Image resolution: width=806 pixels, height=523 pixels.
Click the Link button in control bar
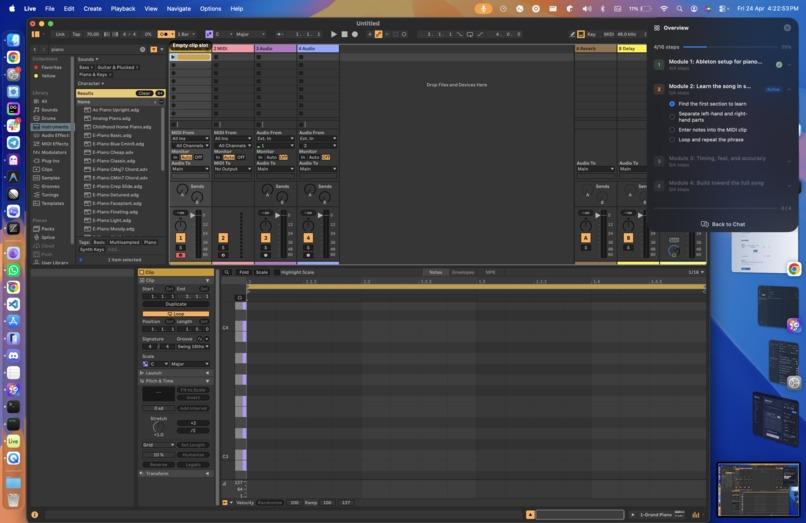click(60, 34)
